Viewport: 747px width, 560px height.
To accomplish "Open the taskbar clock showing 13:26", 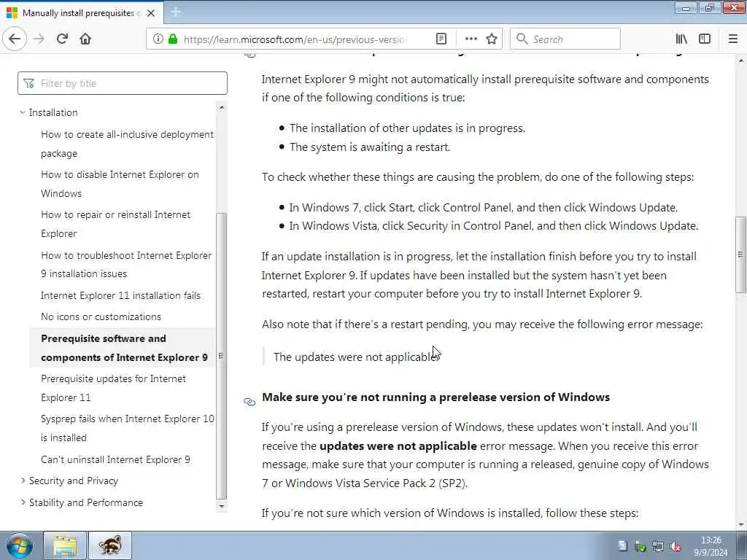I will coord(711,546).
